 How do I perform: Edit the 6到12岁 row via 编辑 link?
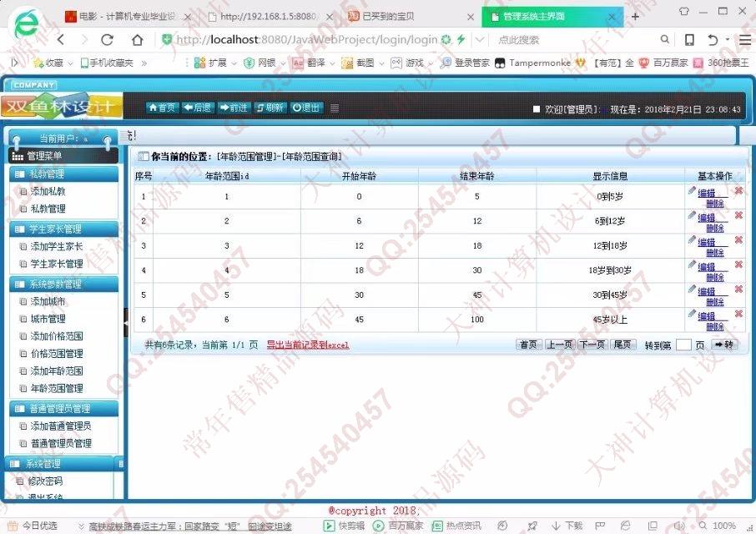pyautogui.click(x=706, y=218)
